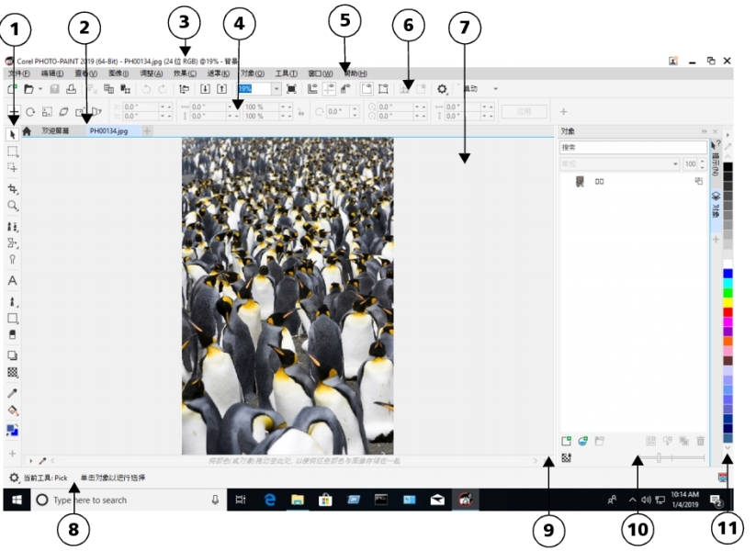The height and width of the screenshot is (551, 756).
Task: Toggle full-screen preview button
Action: (x=291, y=89)
